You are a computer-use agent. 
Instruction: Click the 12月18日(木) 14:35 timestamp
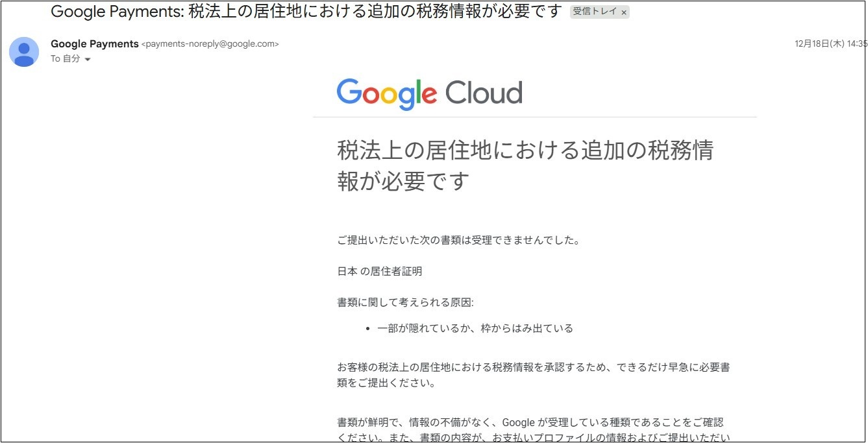pos(830,44)
